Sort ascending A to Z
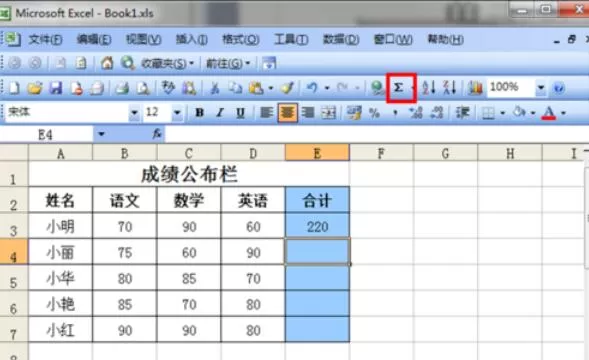 point(429,88)
